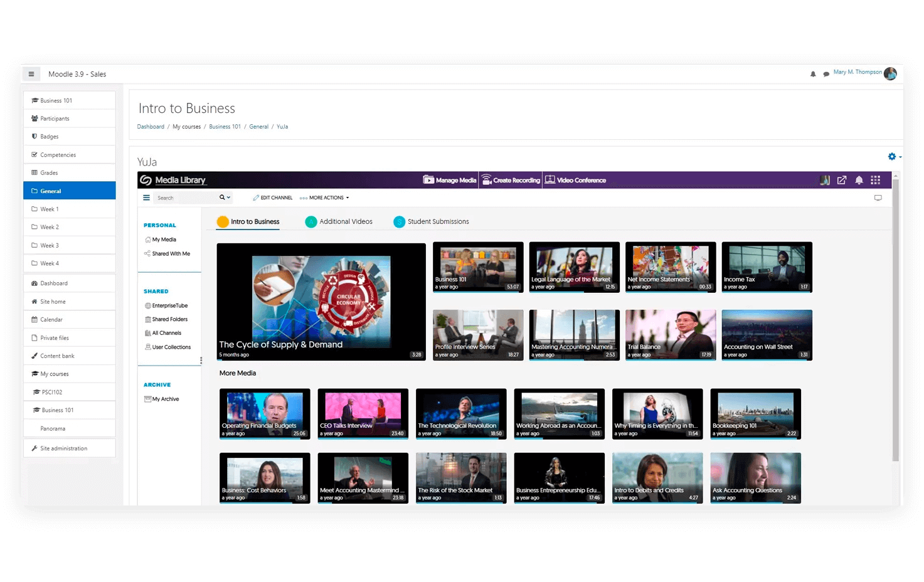Open the Income Tax video
This screenshot has width=924, height=582.
(x=767, y=267)
